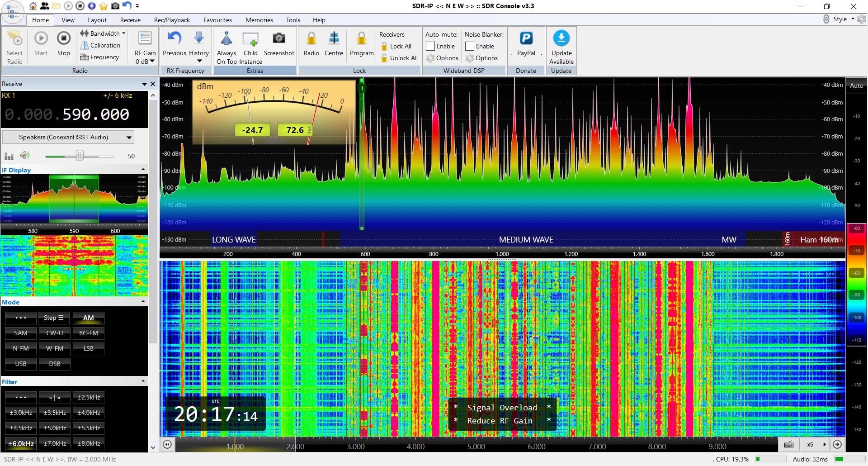
Task: Select the LSB mode button
Action: 89,348
